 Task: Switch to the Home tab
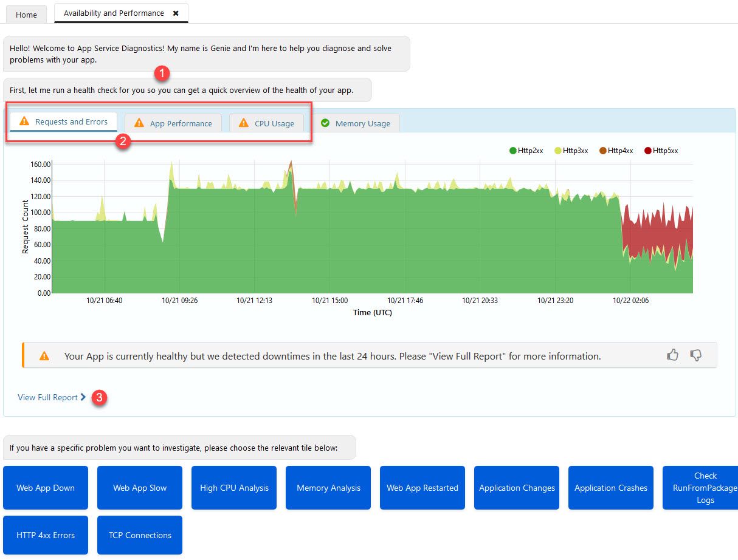[26, 14]
